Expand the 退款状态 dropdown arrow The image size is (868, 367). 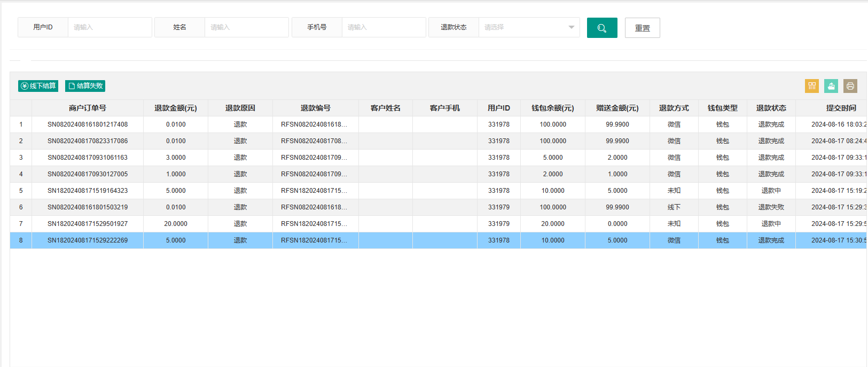(571, 27)
